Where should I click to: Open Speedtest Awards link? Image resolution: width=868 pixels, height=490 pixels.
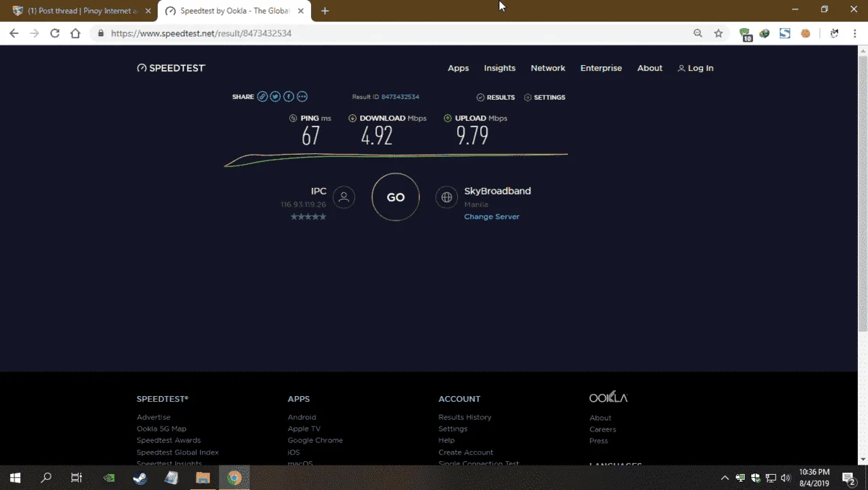[x=169, y=440]
